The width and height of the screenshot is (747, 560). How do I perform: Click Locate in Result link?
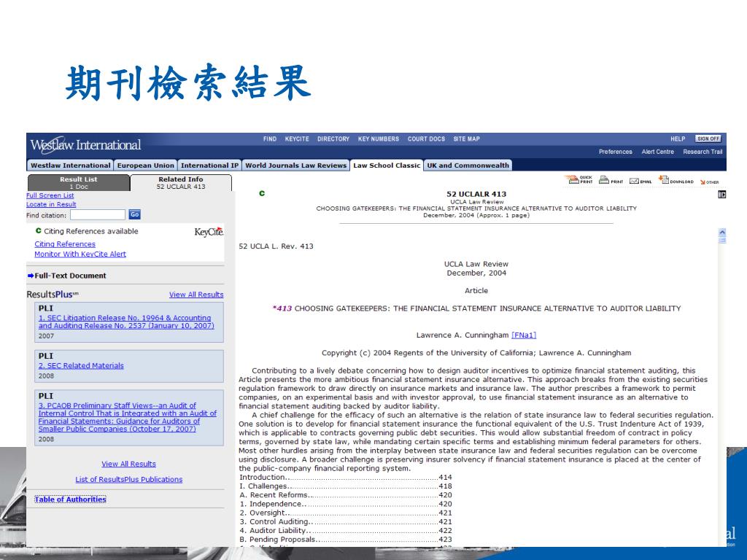(x=51, y=204)
